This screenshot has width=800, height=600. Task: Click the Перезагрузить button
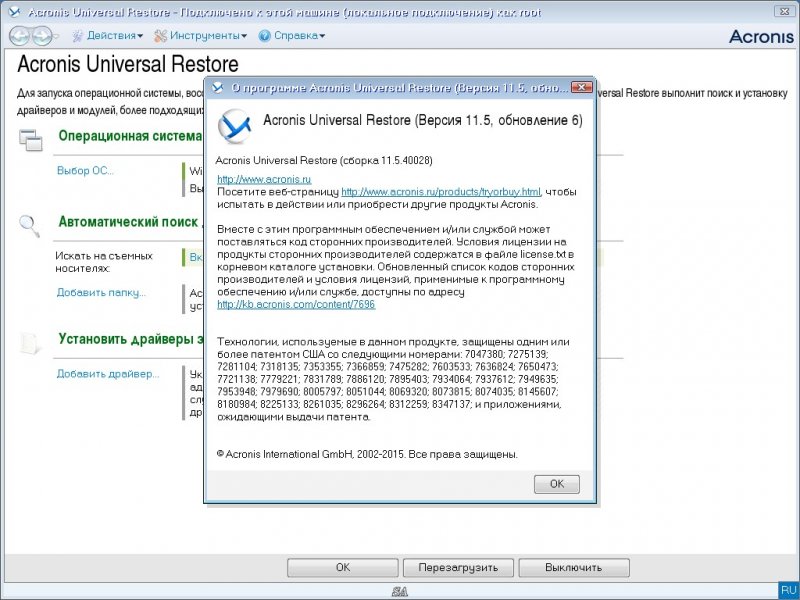tap(458, 567)
